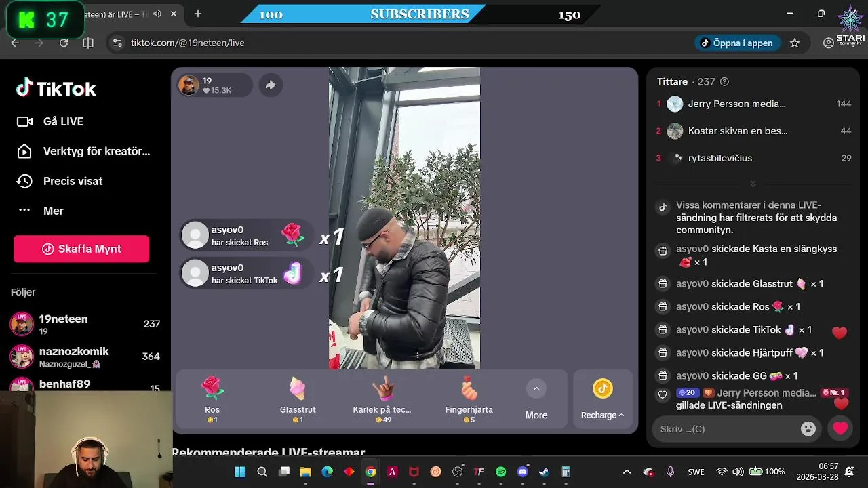Select top viewer Jerry Persson media
Image resolution: width=868 pixels, height=488 pixels.
tap(753, 104)
